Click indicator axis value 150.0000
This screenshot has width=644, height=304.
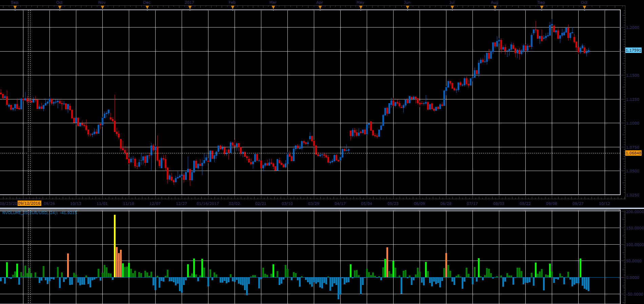634,228
